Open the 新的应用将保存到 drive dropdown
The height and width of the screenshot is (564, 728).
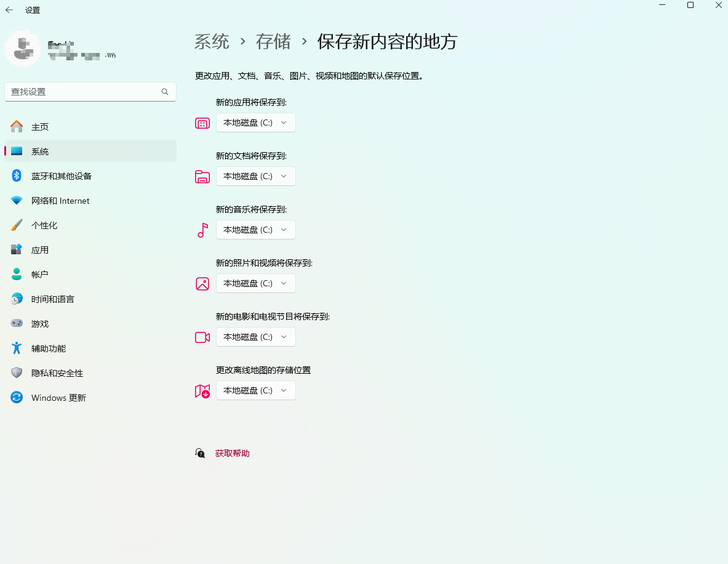pyautogui.click(x=256, y=123)
